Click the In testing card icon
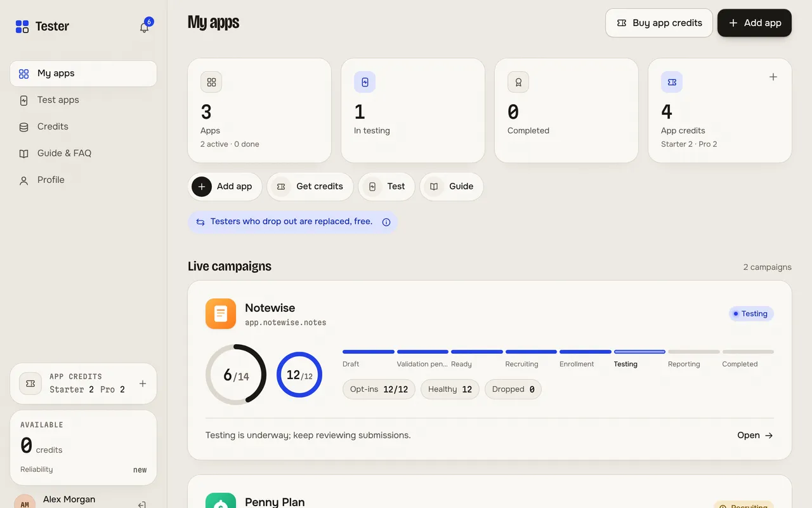This screenshot has height=508, width=812. [365, 82]
